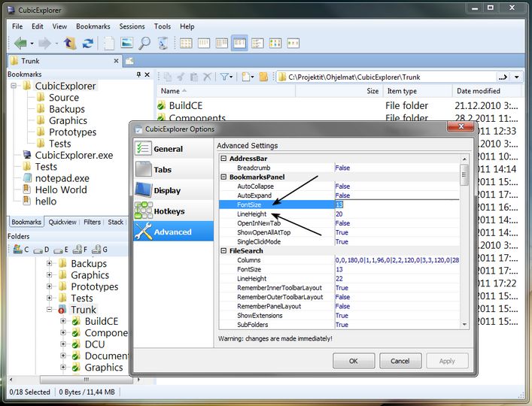
Task: Click Cancel in CubicExplorer Options
Action: (400, 361)
